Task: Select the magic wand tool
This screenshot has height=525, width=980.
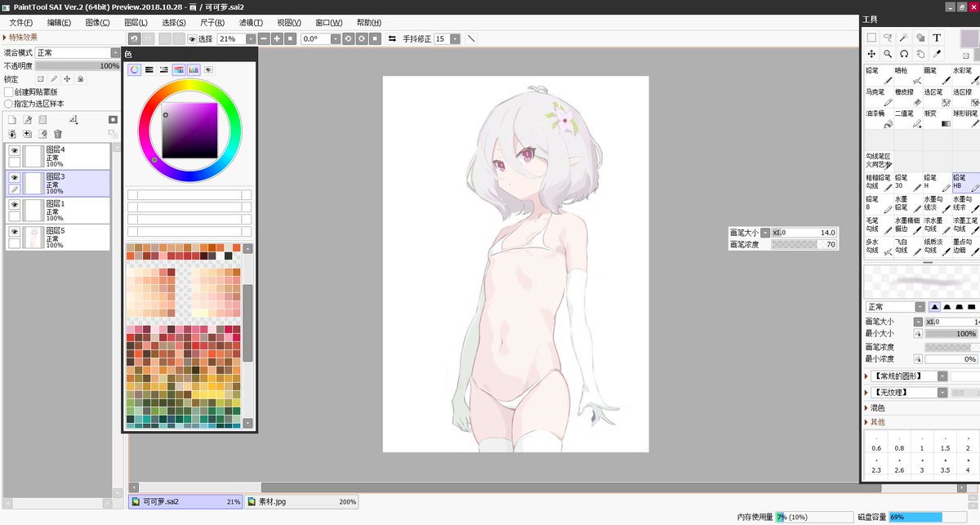Action: click(904, 38)
